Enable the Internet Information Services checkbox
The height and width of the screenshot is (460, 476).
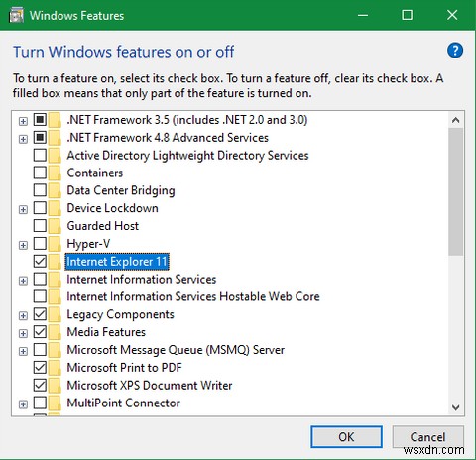tap(40, 279)
